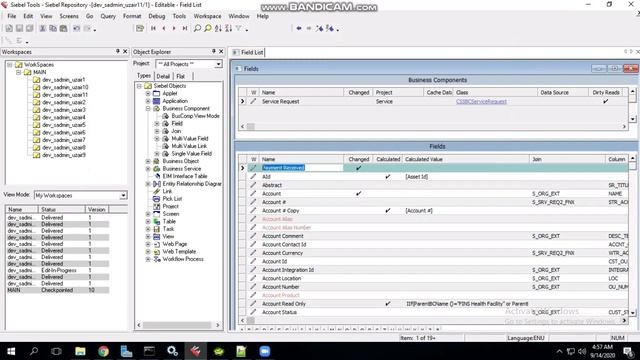Switch to the Detail tab in Object Explorer
The height and width of the screenshot is (360, 640).
(163, 76)
